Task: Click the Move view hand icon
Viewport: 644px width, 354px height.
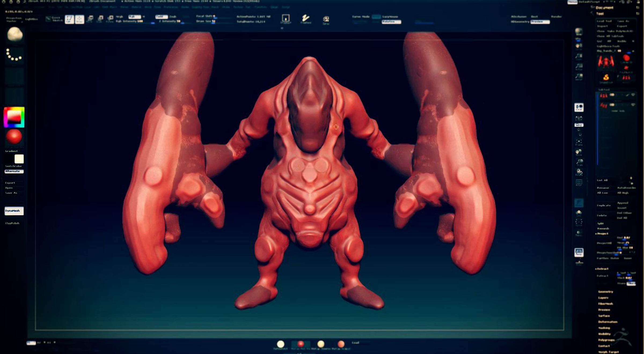Action: [x=579, y=152]
